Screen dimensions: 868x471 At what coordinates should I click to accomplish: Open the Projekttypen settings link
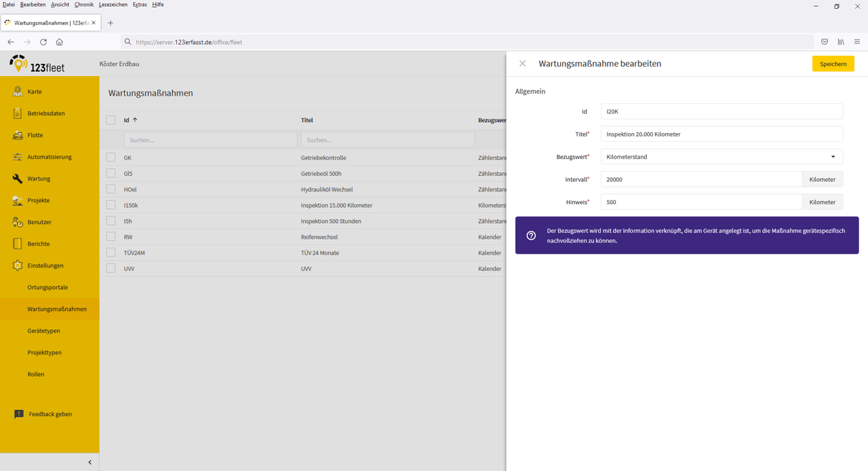(44, 352)
